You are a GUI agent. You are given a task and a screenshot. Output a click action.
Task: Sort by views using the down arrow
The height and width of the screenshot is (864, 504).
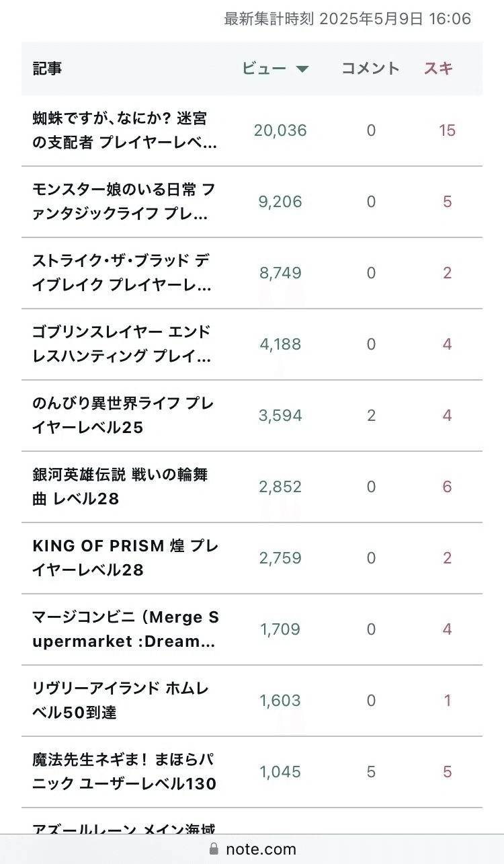[302, 69]
